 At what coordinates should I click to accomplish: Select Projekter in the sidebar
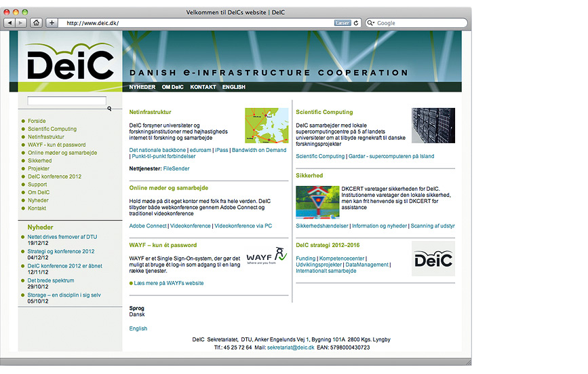39,168
